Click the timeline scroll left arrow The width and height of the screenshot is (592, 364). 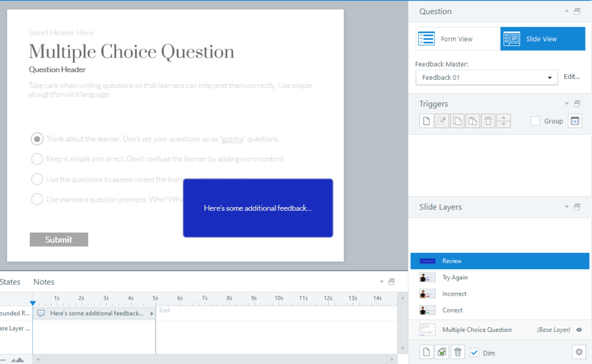pyautogui.click(x=38, y=359)
